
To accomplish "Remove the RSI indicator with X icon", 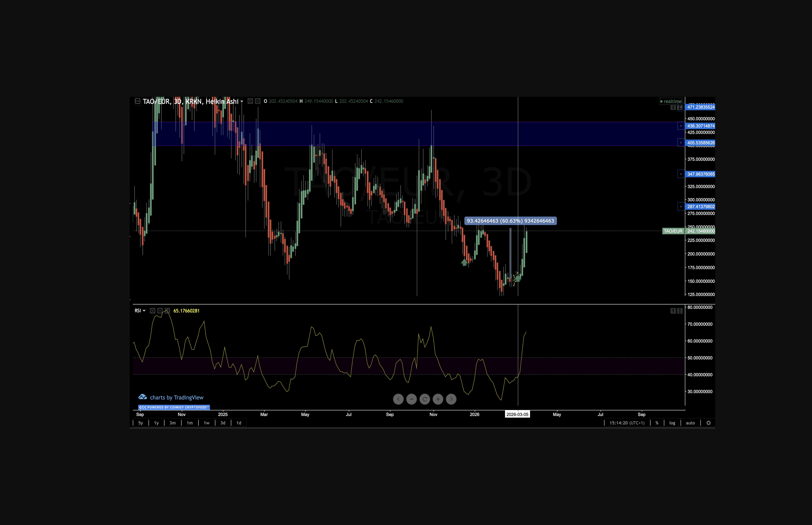I will coord(167,311).
